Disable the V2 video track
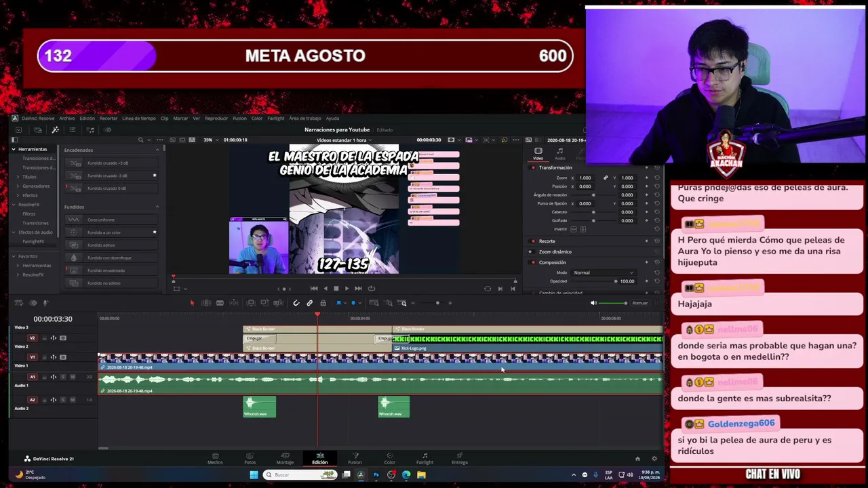868x488 pixels. (63, 338)
